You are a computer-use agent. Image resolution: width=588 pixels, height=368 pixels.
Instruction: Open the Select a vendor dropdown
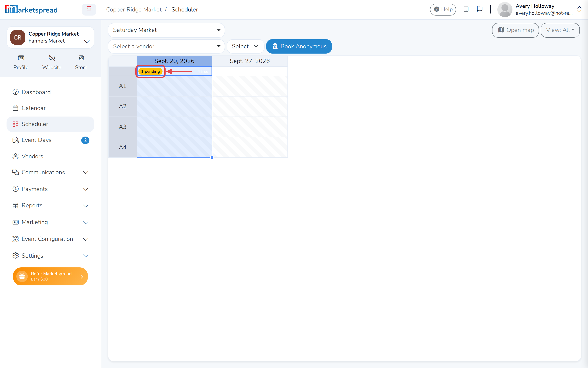pos(166,46)
